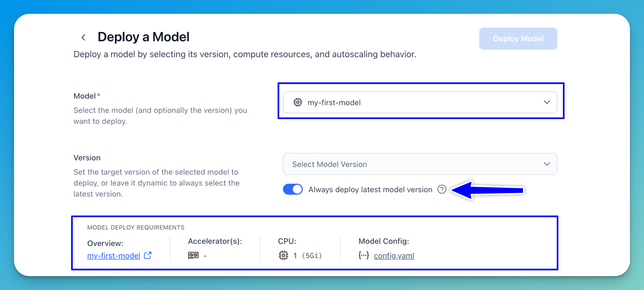
Task: Click the Model Deploy Requirements heading
Action: coord(136,227)
